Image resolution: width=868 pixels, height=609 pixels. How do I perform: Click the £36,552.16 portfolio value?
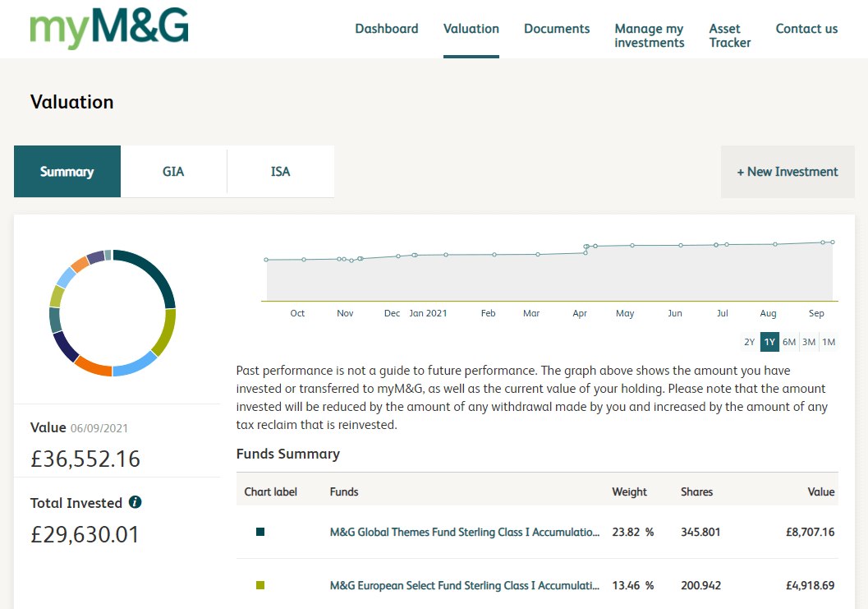(85, 459)
